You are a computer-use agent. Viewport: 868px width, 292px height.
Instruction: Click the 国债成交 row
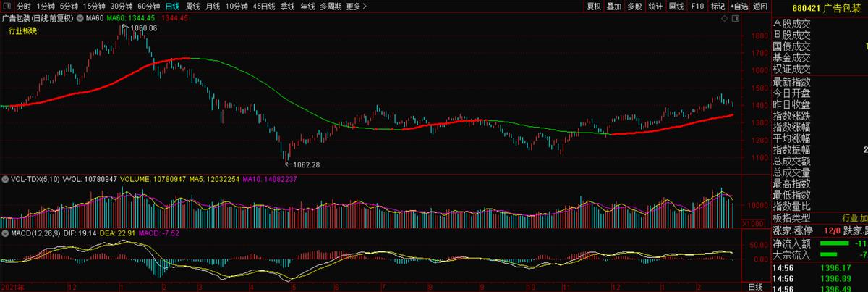pyautogui.click(x=819, y=46)
